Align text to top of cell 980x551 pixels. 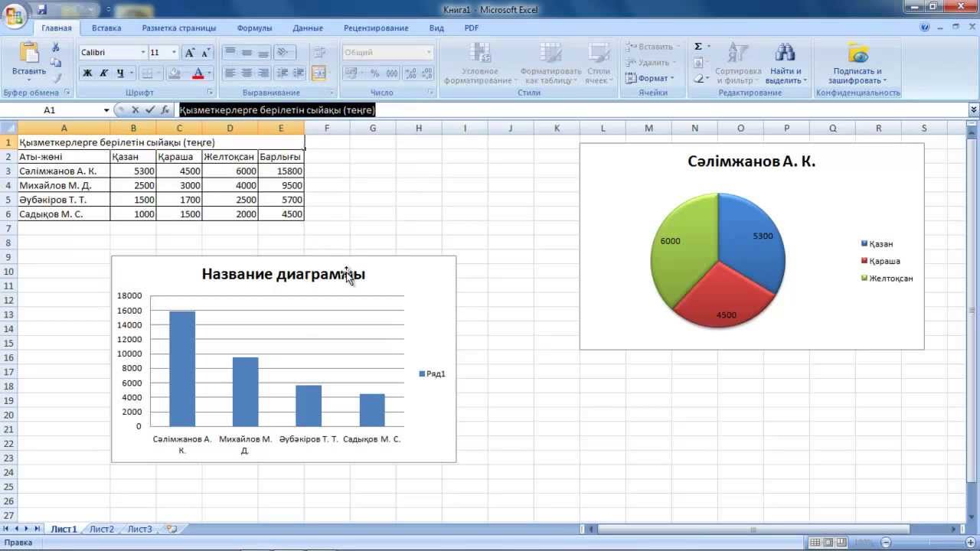pos(229,53)
